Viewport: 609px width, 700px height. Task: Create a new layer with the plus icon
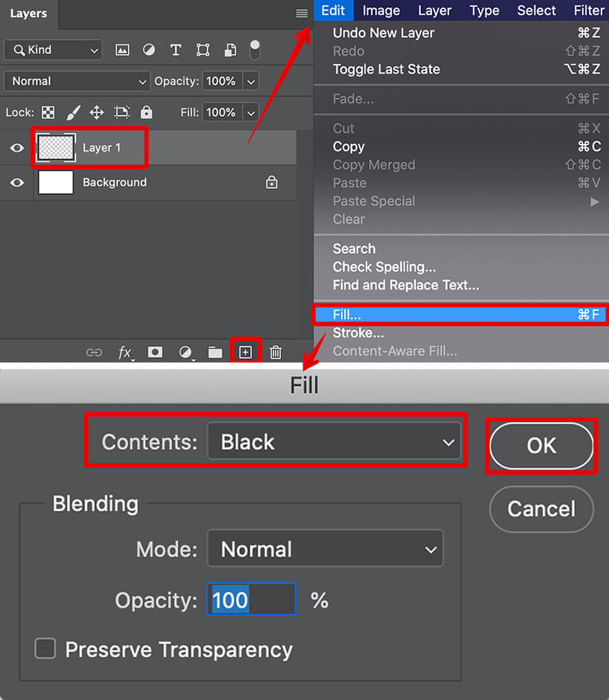[x=246, y=352]
